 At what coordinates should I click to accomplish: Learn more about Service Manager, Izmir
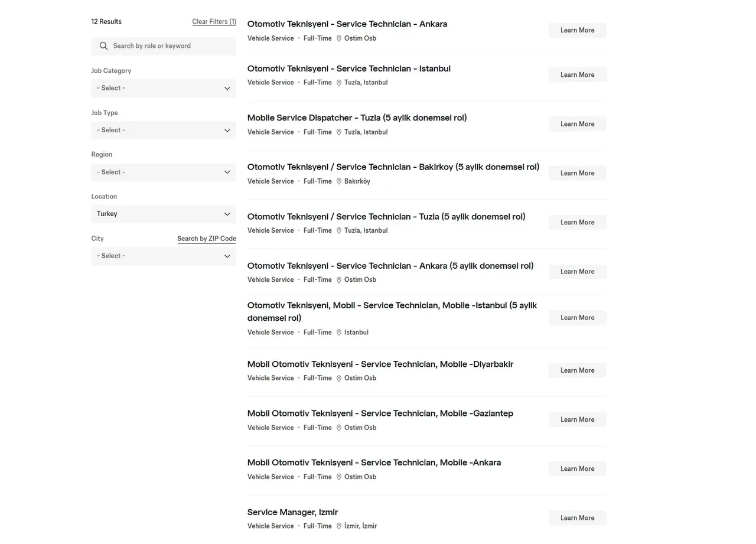click(577, 518)
